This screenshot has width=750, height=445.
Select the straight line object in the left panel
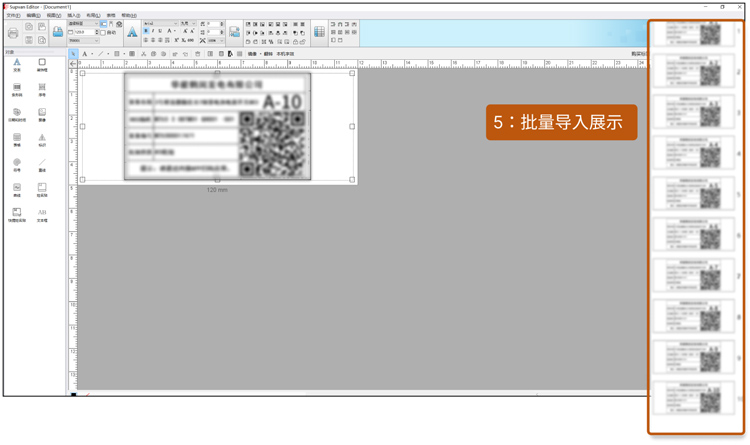click(x=42, y=165)
